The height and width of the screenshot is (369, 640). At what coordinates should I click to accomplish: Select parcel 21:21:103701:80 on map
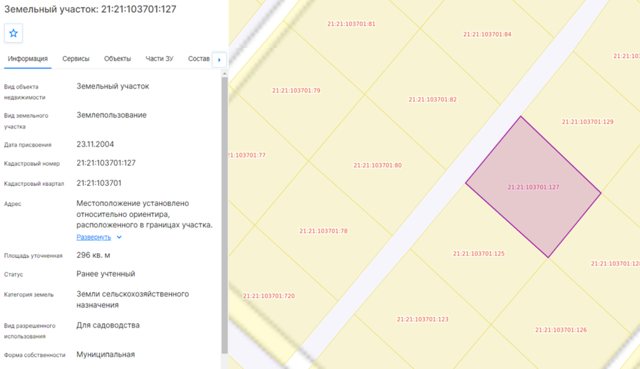click(x=378, y=165)
